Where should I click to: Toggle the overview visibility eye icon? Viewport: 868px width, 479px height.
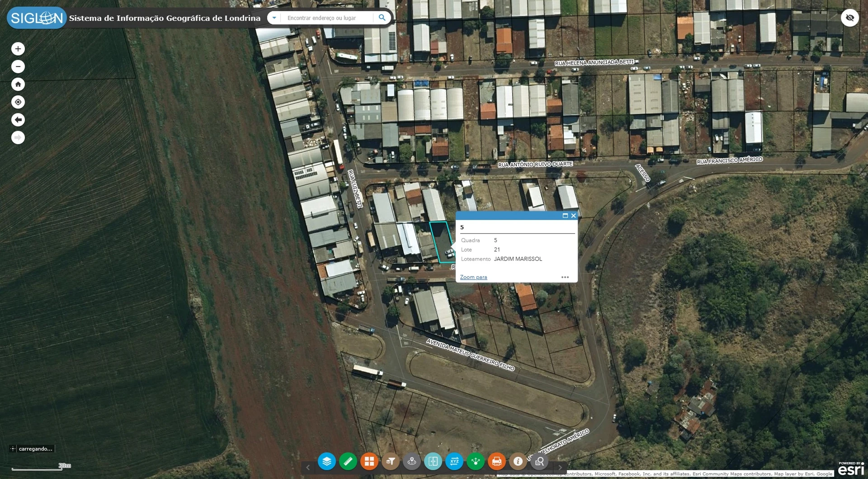click(850, 18)
